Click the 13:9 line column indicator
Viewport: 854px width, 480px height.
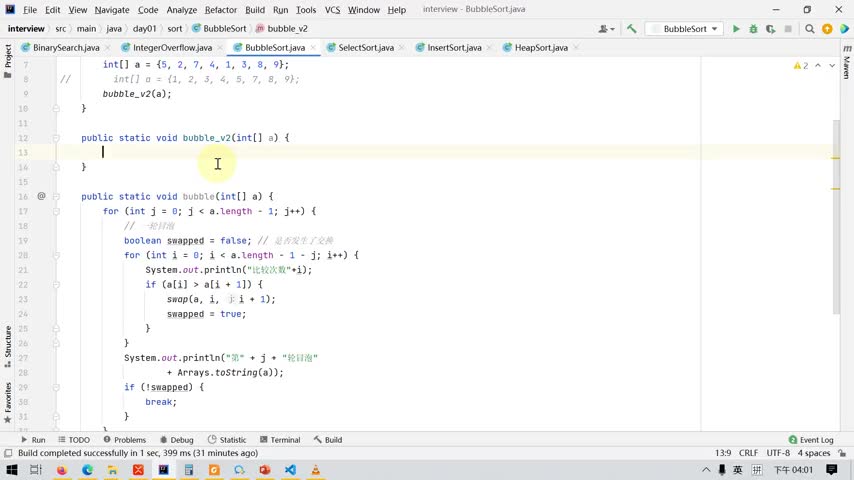point(723,453)
